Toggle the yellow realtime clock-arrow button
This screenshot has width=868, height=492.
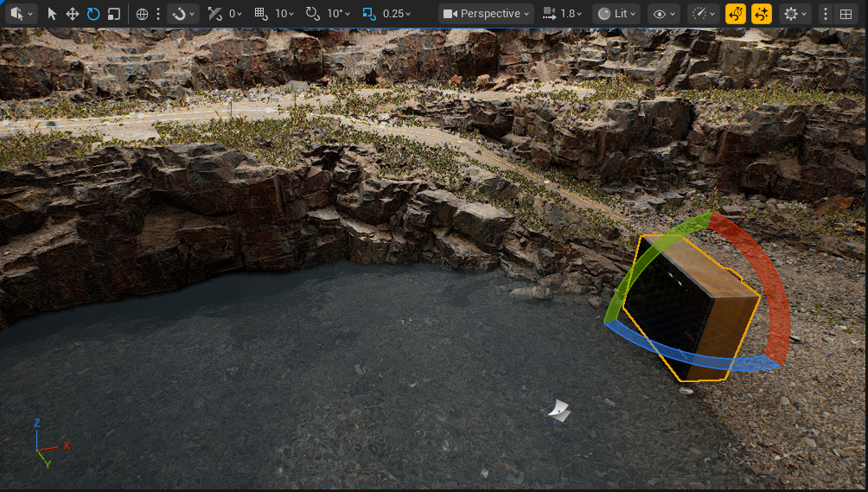[x=736, y=14]
